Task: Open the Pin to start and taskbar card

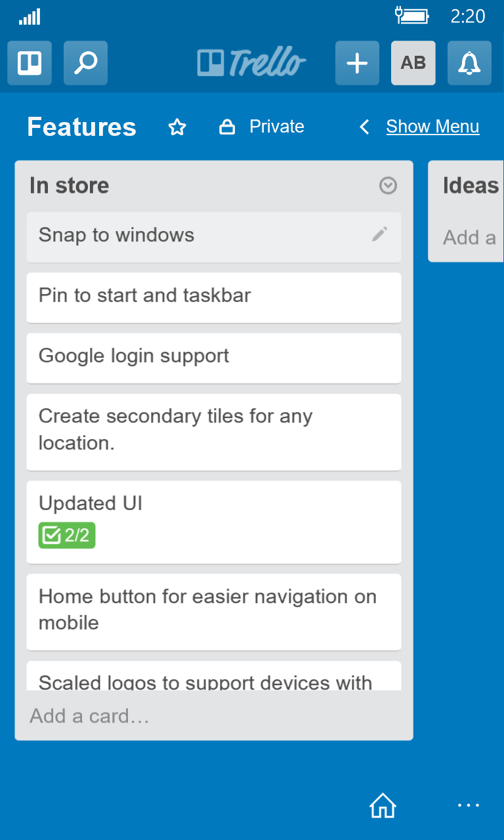Action: click(x=213, y=297)
